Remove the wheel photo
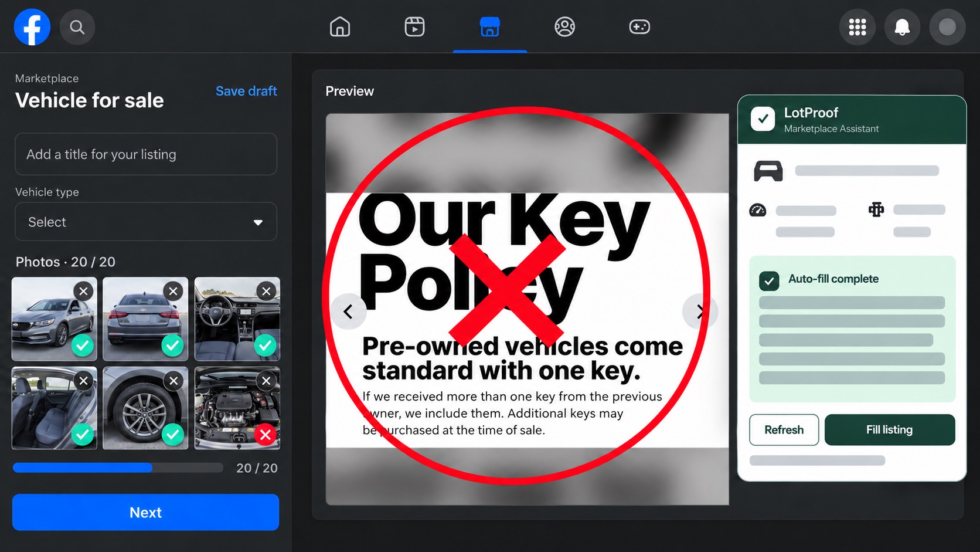 point(173,381)
